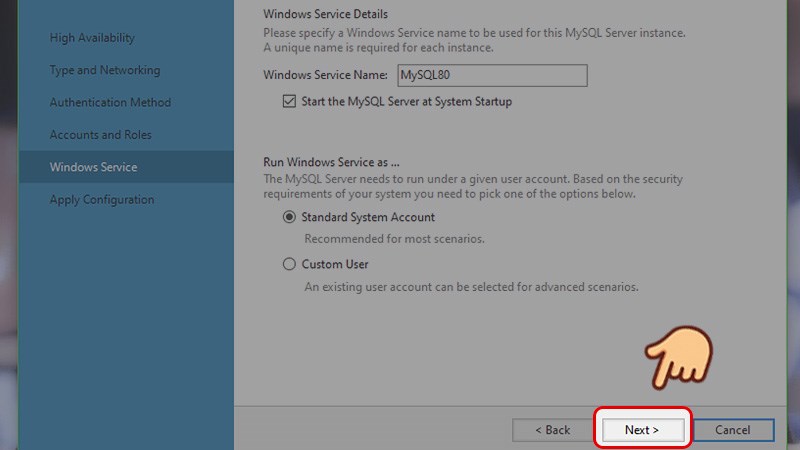Cancel the MySQL configuration wizard

732,430
